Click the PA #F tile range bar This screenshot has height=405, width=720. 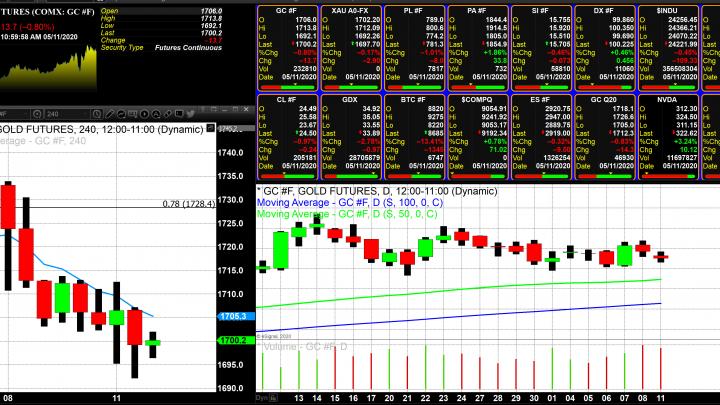click(478, 87)
